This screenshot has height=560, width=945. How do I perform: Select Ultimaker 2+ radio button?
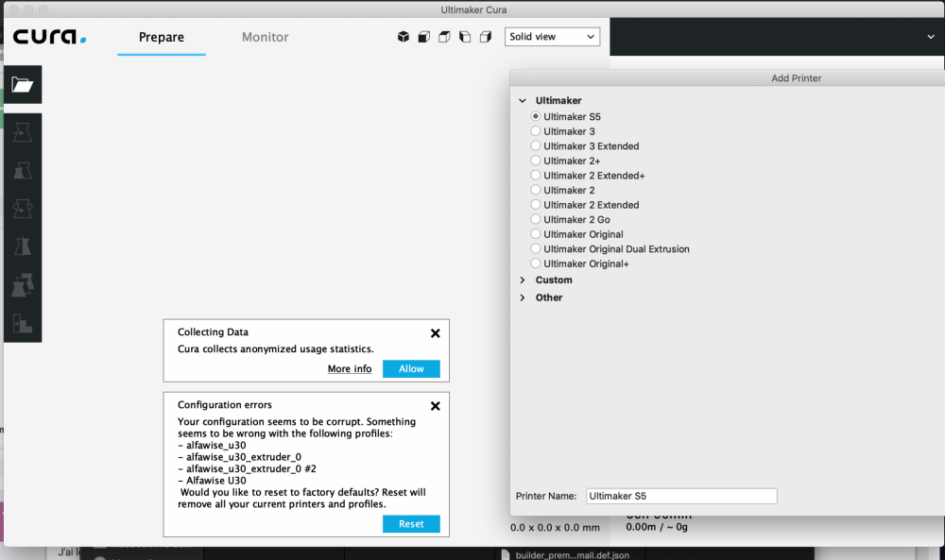[535, 161]
